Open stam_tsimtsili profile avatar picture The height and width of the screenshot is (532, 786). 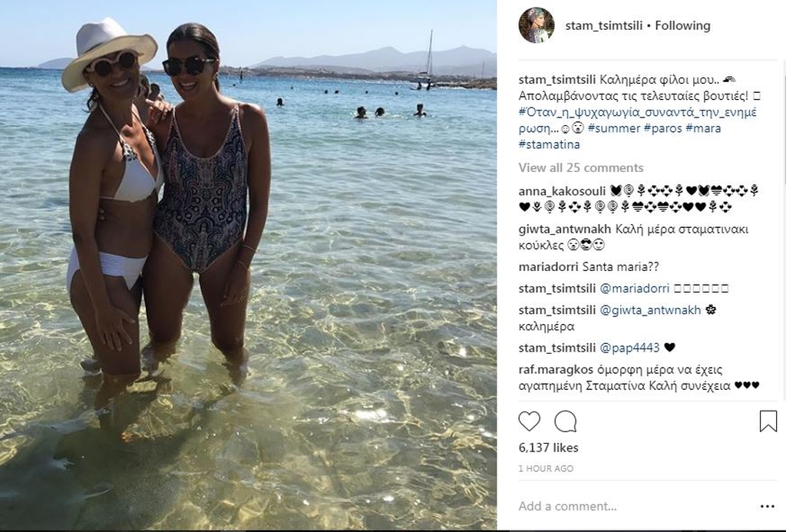point(537,25)
